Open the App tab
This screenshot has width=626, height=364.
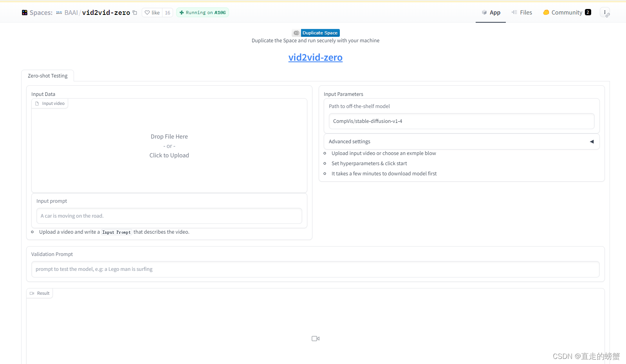click(491, 13)
